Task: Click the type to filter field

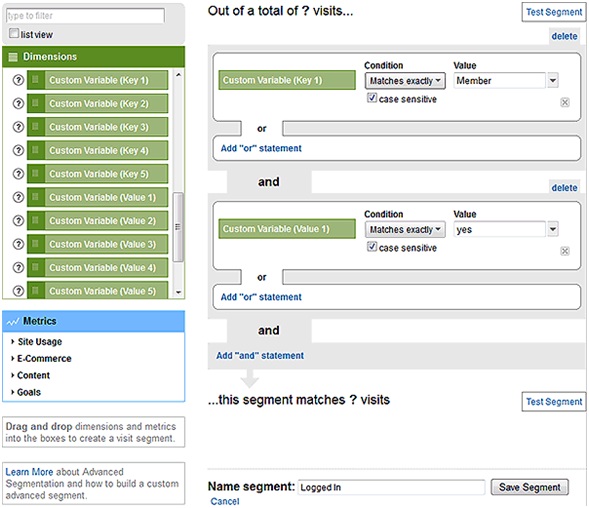Action: (x=85, y=16)
